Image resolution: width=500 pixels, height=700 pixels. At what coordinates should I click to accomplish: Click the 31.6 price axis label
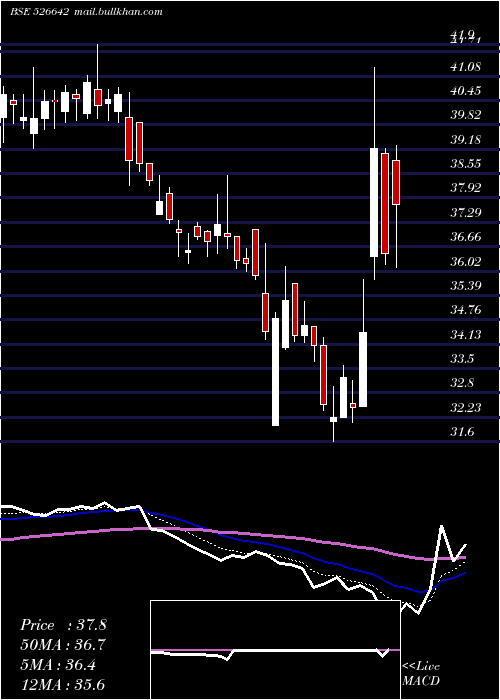(462, 432)
